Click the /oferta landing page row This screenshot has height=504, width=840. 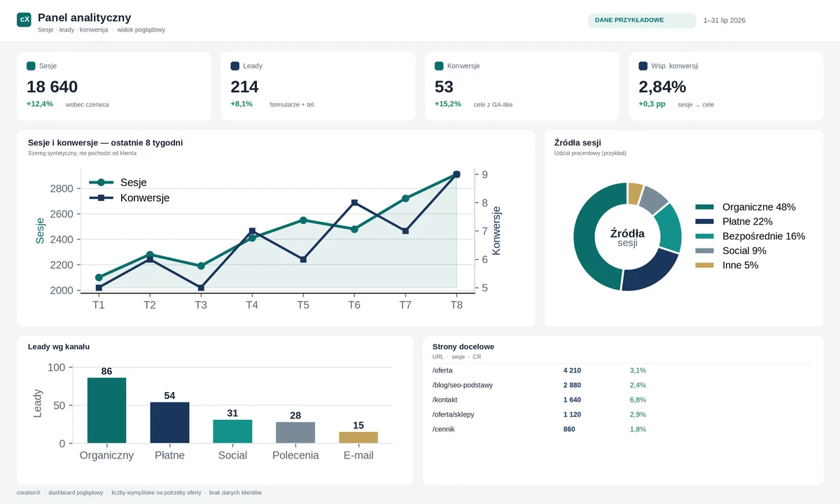622,370
